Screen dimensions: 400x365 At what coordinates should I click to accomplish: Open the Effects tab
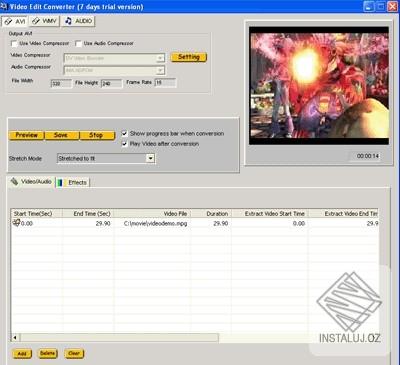(x=73, y=183)
